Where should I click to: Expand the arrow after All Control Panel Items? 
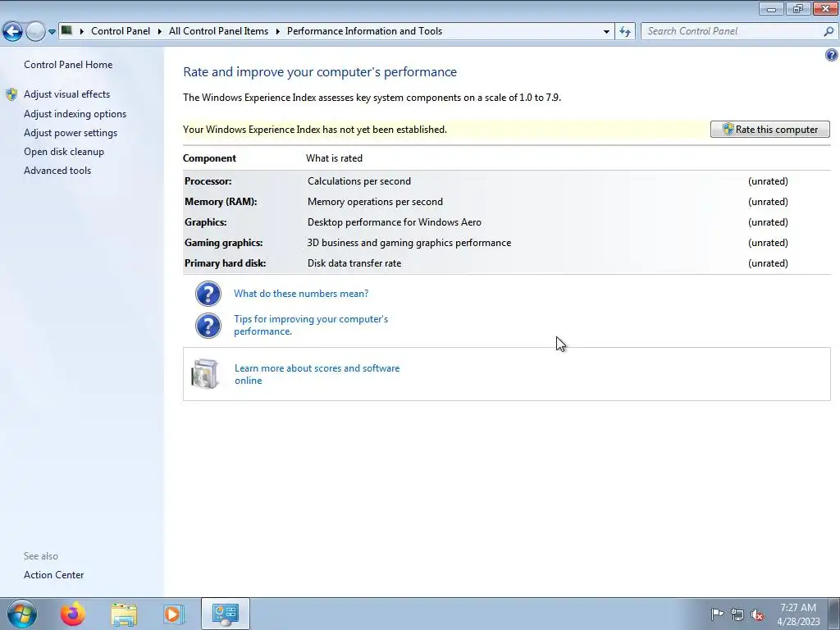tap(277, 31)
